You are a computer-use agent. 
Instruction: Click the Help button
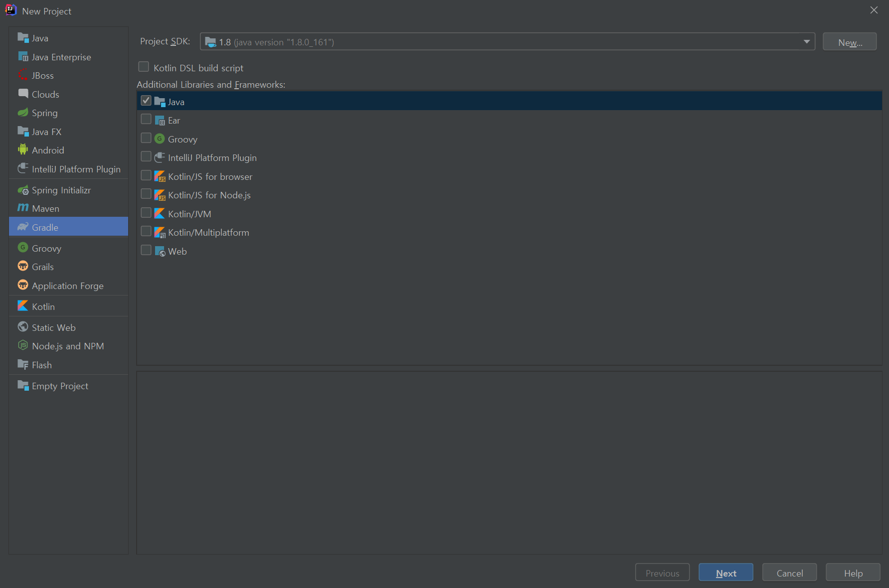(853, 573)
